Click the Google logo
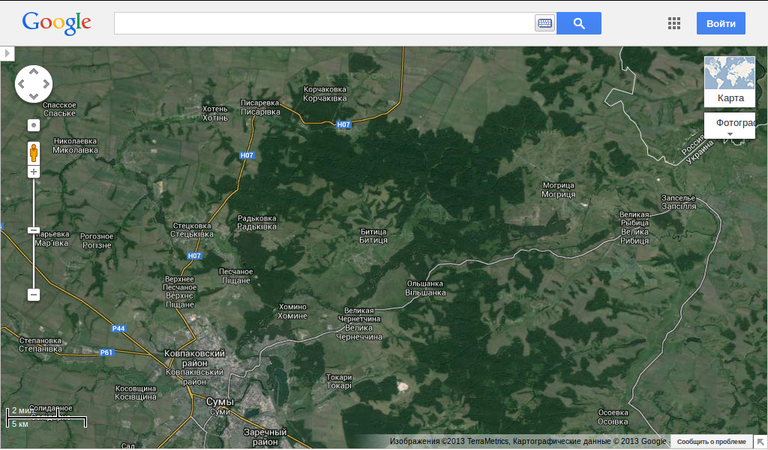 coord(57,23)
